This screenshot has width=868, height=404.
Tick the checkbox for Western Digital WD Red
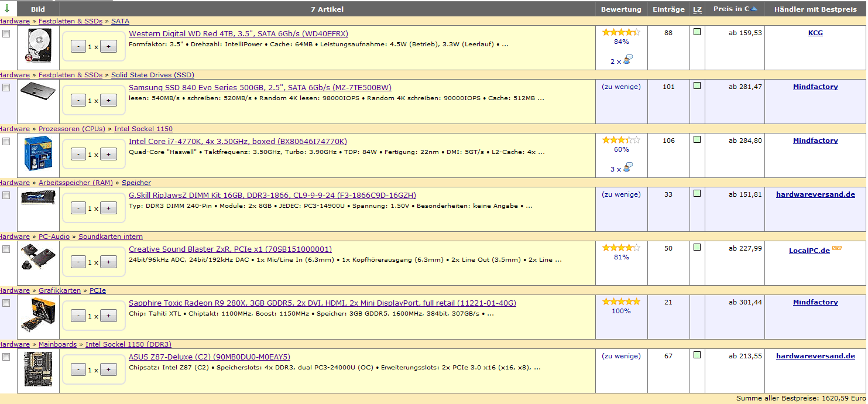tap(6, 34)
